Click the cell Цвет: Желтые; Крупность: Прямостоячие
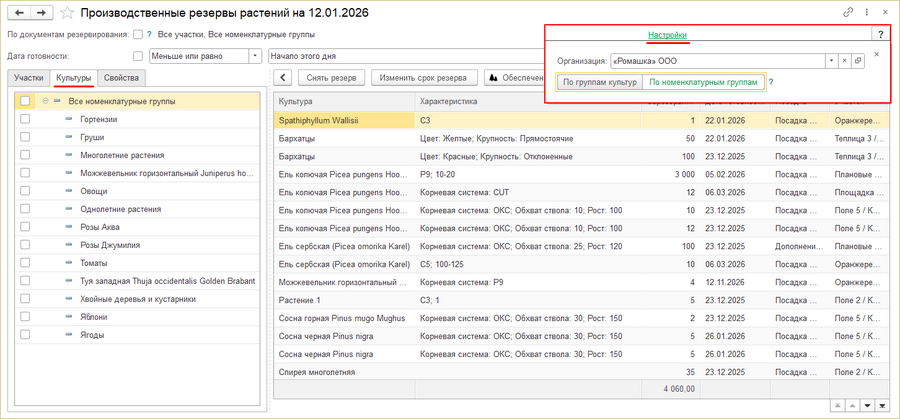The height and width of the screenshot is (419, 900). pyautogui.click(x=528, y=138)
